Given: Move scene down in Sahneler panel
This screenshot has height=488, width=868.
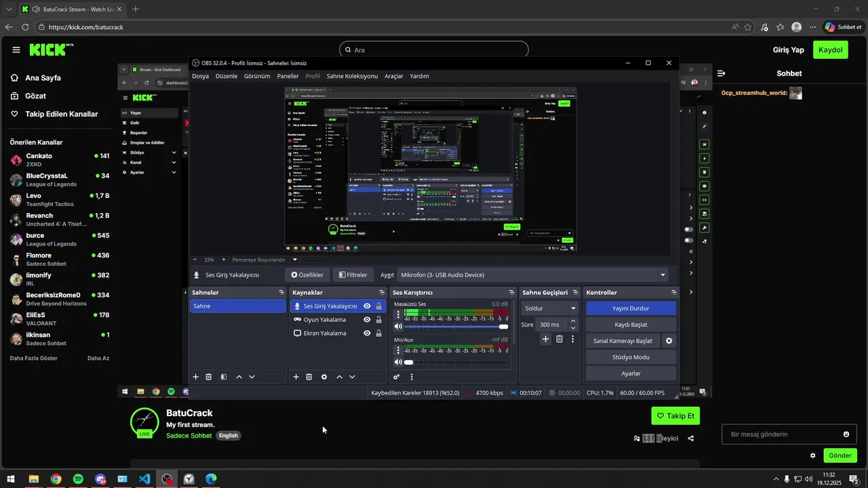Looking at the screenshot, I should point(252,377).
